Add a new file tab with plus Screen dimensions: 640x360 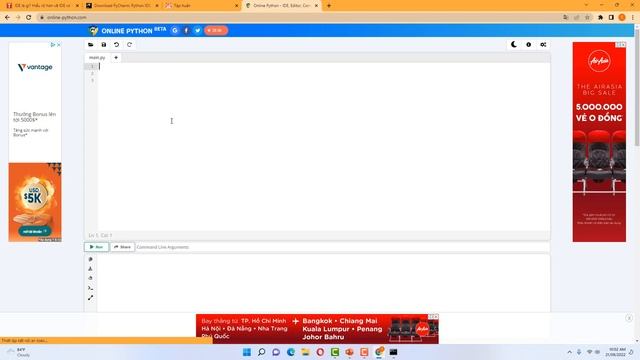pyautogui.click(x=116, y=58)
